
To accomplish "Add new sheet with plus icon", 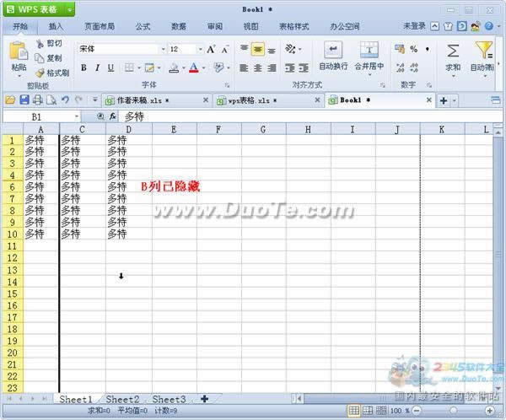I will (204, 399).
